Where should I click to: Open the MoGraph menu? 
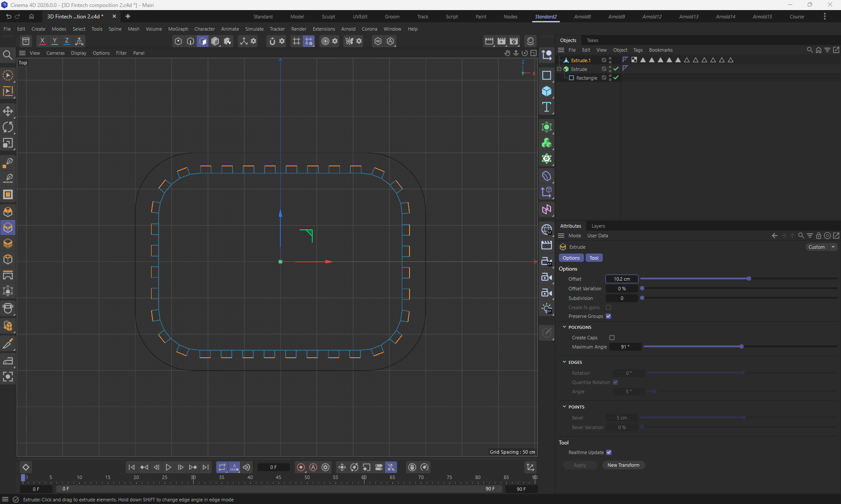[x=178, y=29]
